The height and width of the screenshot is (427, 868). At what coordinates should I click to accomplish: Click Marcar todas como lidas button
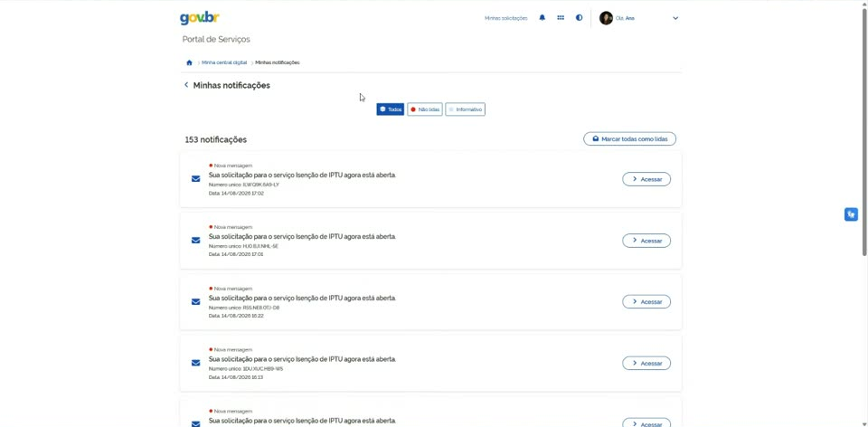click(629, 139)
